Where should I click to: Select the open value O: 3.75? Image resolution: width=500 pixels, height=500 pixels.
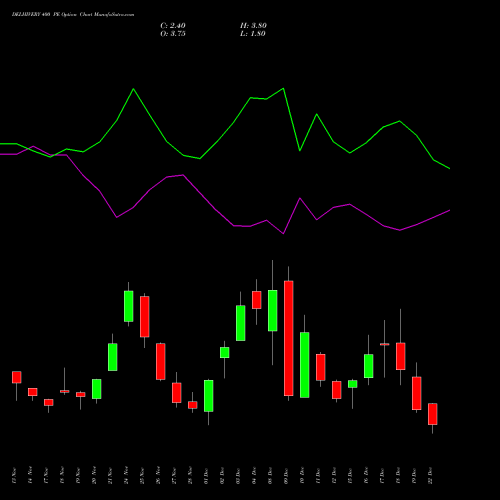point(173,34)
